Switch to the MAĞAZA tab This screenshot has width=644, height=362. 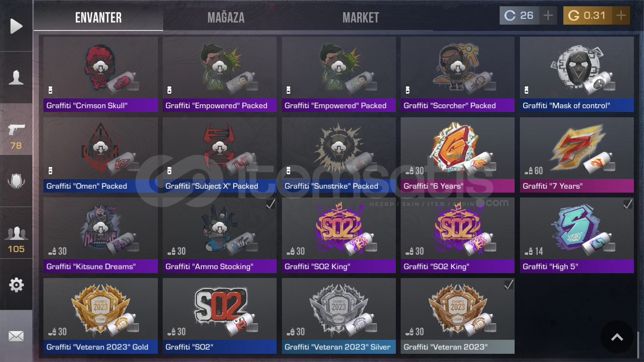[x=226, y=18]
